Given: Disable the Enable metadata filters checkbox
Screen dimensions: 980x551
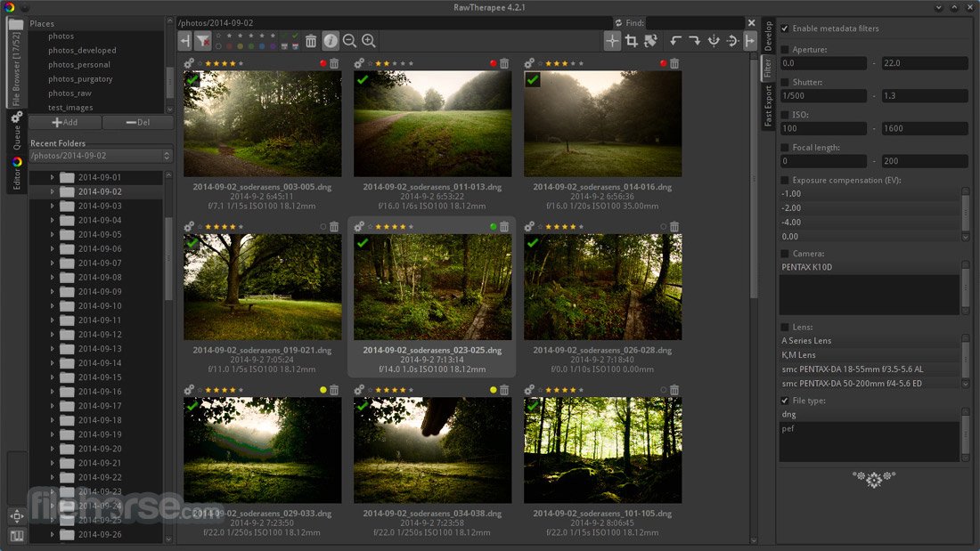Looking at the screenshot, I should [x=784, y=28].
